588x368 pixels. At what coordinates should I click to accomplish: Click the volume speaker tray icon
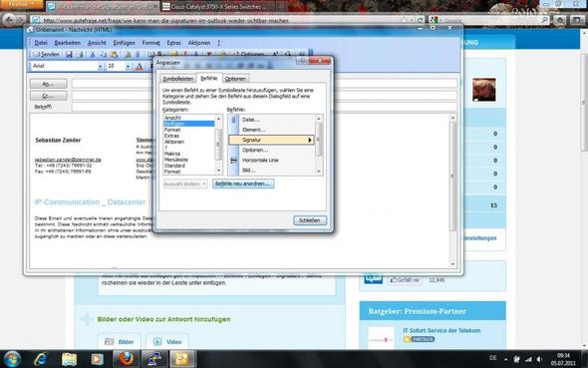[x=539, y=359]
